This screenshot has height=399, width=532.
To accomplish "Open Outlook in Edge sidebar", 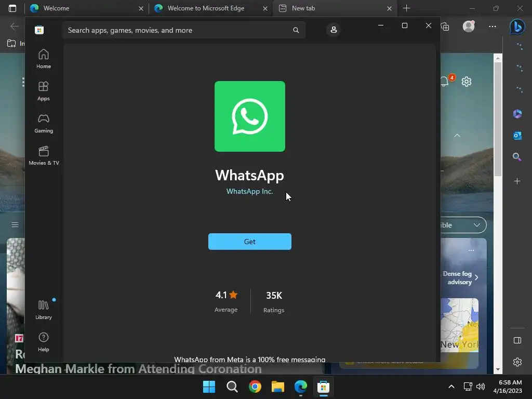I will tap(517, 136).
